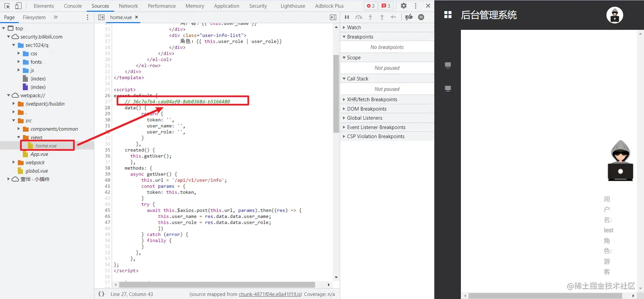Click the hacker avatar in header
This screenshot has width=644, height=299.
(x=615, y=15)
